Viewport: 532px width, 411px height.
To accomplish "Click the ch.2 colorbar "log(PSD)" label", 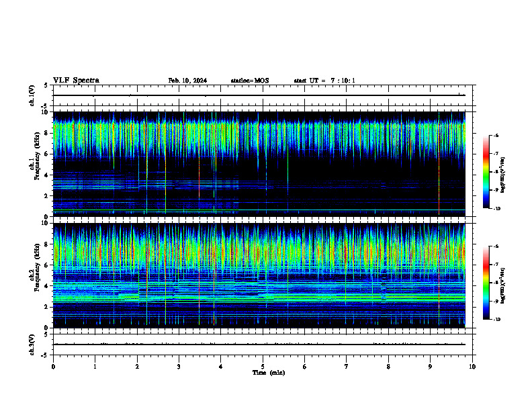I will 502,285.
